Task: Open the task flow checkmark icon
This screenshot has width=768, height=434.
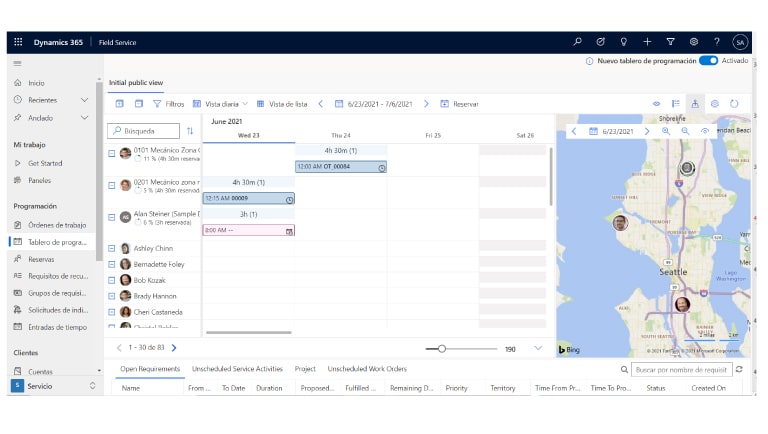Action: (600, 42)
